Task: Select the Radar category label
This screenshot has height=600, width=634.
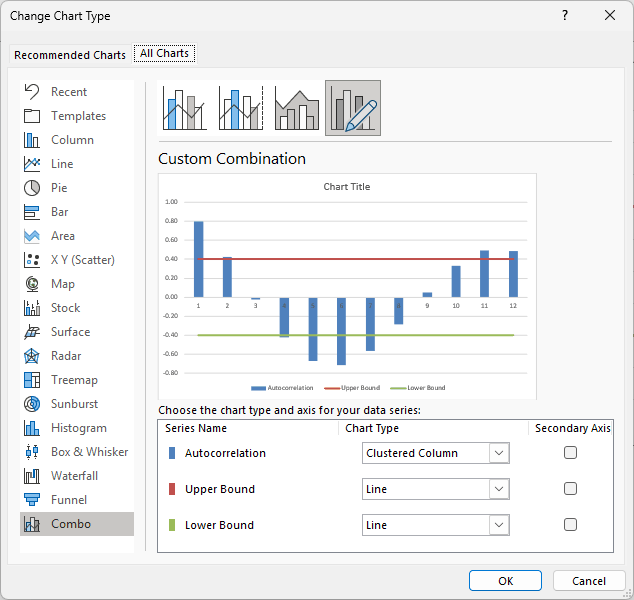Action: click(66, 356)
